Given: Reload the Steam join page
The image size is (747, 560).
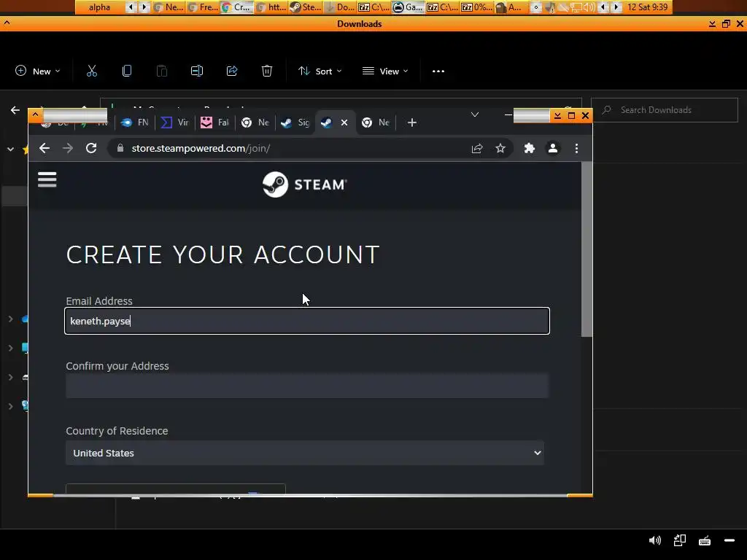Looking at the screenshot, I should coord(91,148).
